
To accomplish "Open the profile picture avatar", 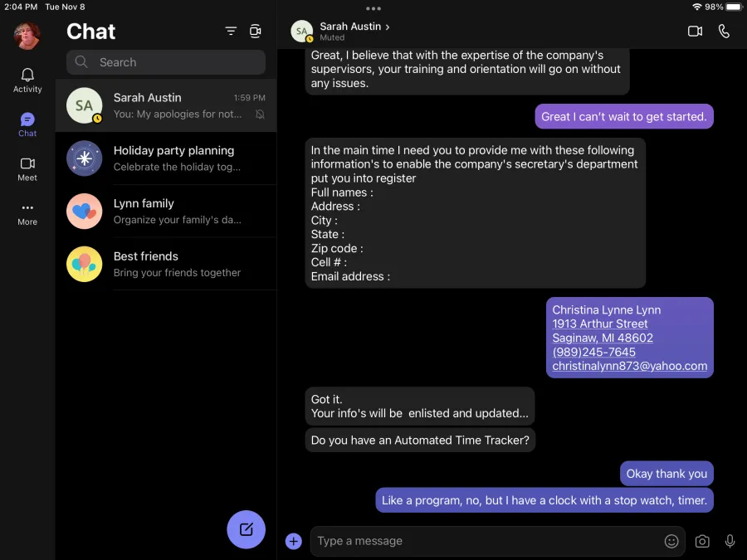I will pos(27,36).
